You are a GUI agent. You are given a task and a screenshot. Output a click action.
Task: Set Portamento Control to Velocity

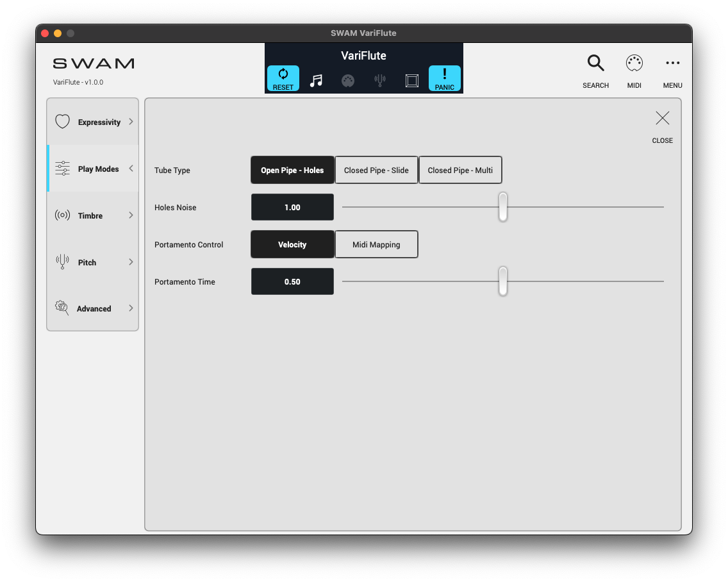coord(292,245)
